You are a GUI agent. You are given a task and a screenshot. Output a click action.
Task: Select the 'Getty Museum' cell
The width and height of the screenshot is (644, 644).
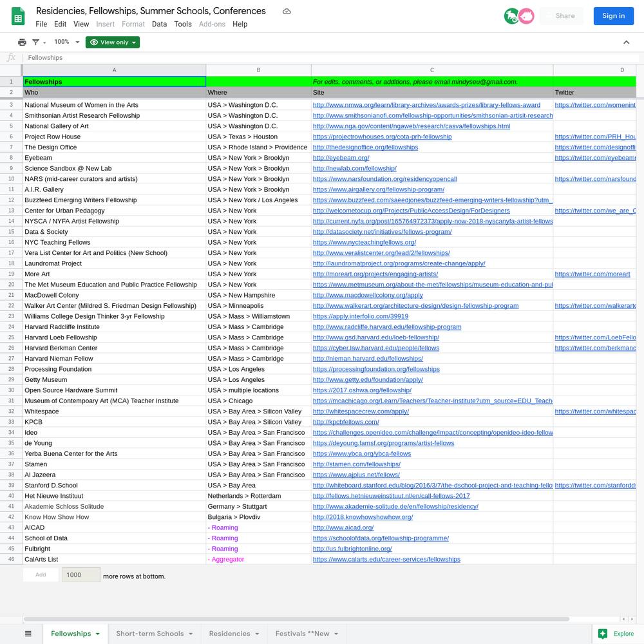pos(114,379)
